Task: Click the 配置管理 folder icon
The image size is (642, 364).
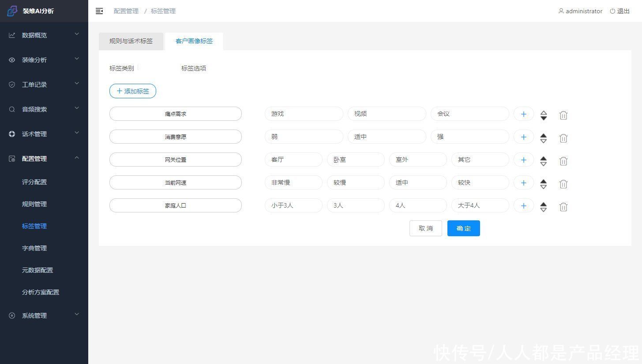Action: pos(12,159)
